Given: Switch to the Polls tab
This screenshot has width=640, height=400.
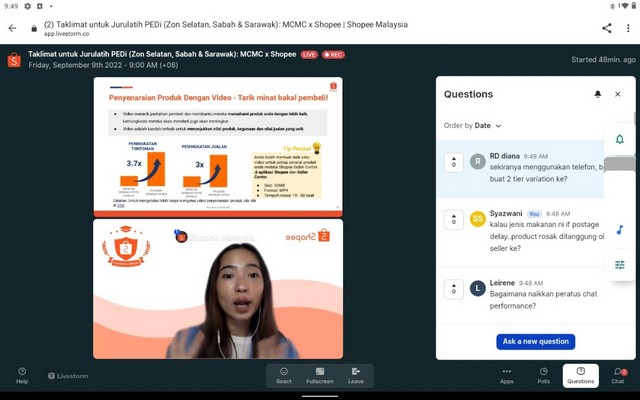Looking at the screenshot, I should [544, 375].
